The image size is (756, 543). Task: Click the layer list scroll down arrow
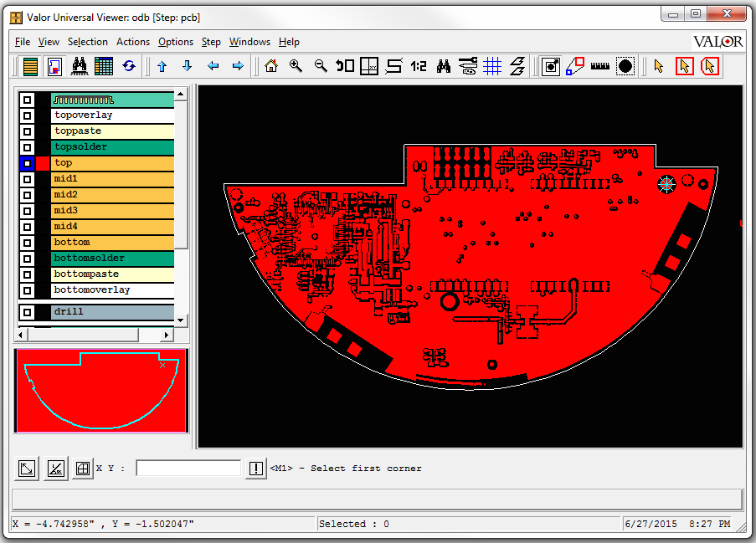coord(181,320)
